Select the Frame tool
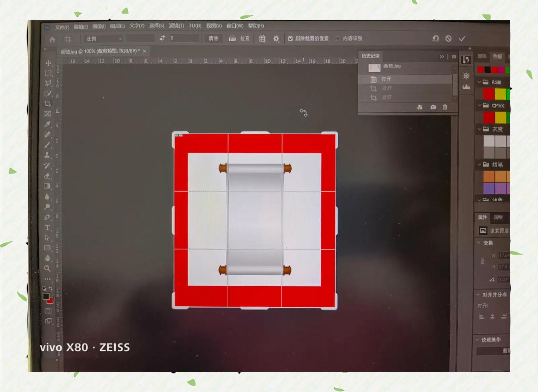This screenshot has width=538, height=392. coord(48,114)
